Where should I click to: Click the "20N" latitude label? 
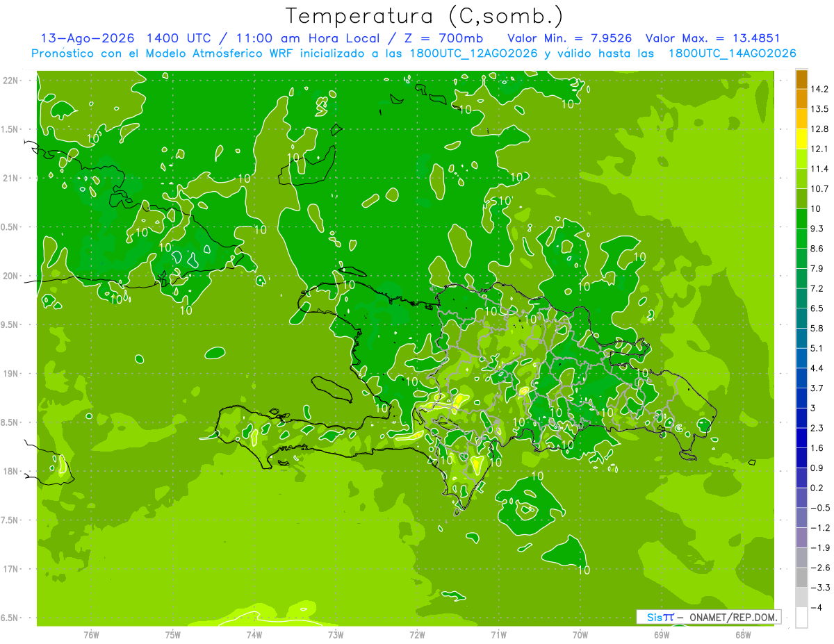pyautogui.click(x=12, y=276)
